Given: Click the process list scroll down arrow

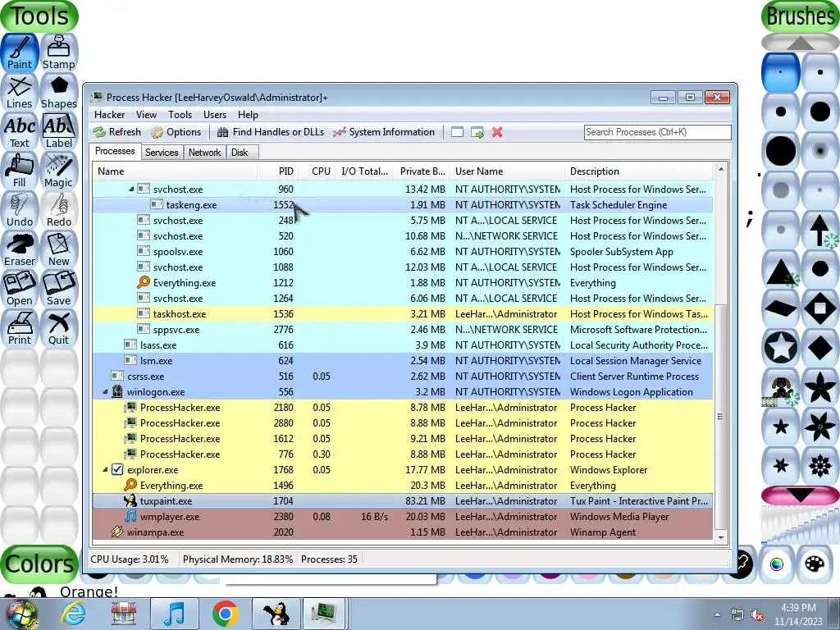Looking at the screenshot, I should [720, 537].
